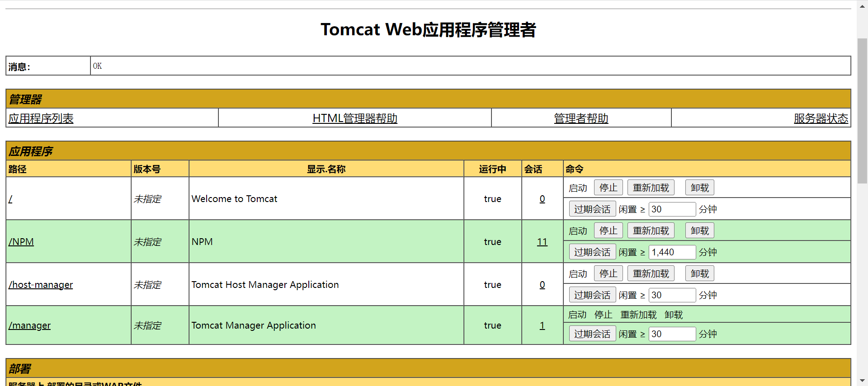This screenshot has height=386, width=868.
Task: Reload the Tomcat Host Manager Application
Action: (651, 273)
